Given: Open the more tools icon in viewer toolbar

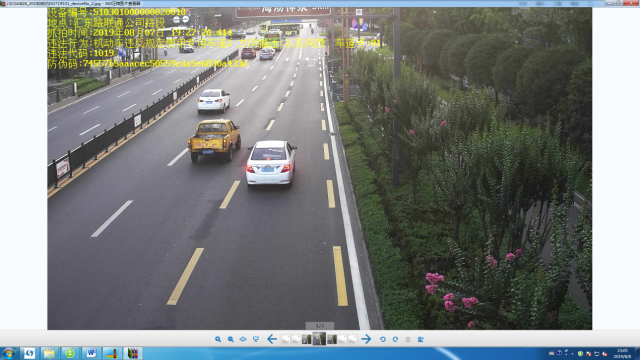Looking at the screenshot, I should coord(421,339).
